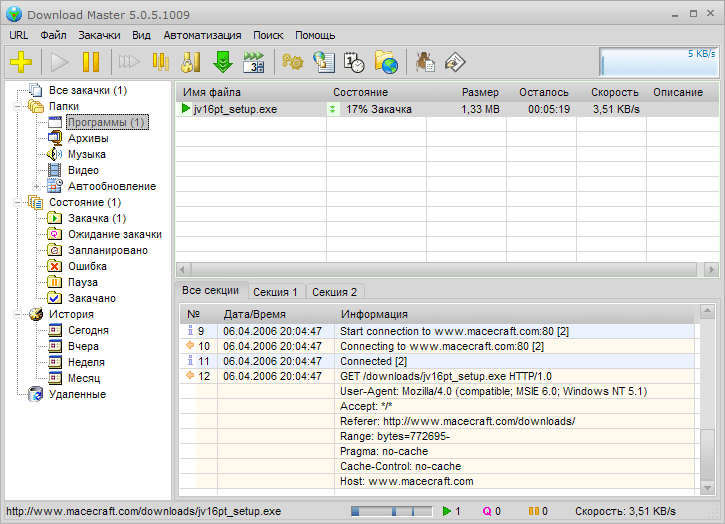This screenshot has height=524, width=725.
Task: Click the bug report toolbar icon
Action: [x=425, y=62]
